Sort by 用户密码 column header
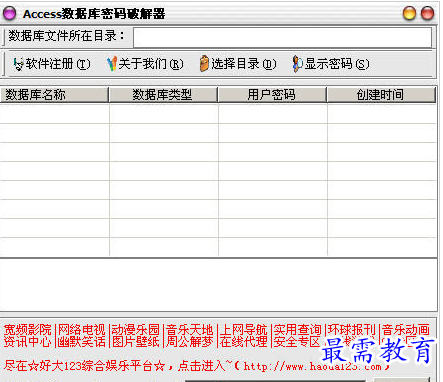This screenshot has height=382, width=443. tap(272, 95)
